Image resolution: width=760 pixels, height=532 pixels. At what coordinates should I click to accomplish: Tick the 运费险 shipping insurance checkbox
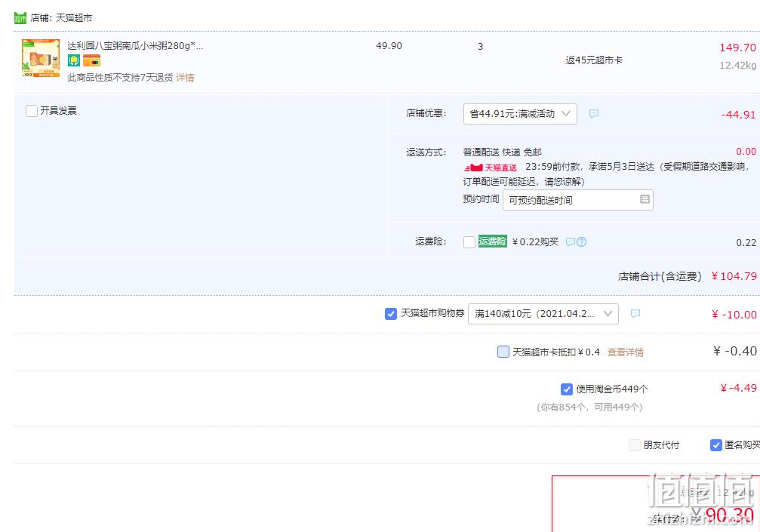(469, 241)
